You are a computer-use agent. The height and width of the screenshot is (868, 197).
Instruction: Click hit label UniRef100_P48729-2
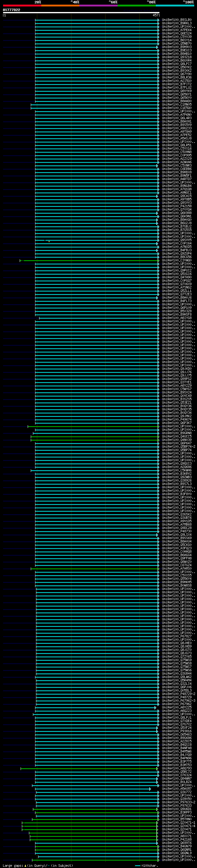pyautogui.click(x=179, y=694)
